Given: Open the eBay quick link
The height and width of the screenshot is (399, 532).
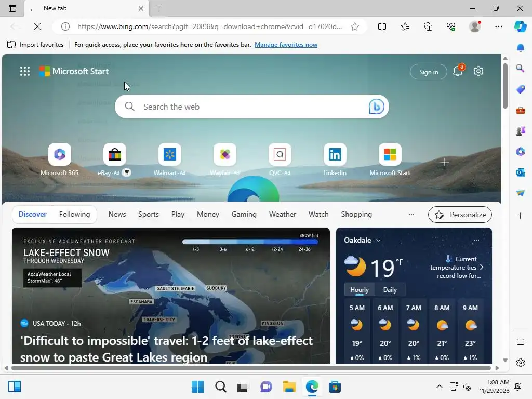Looking at the screenshot, I should [114, 159].
